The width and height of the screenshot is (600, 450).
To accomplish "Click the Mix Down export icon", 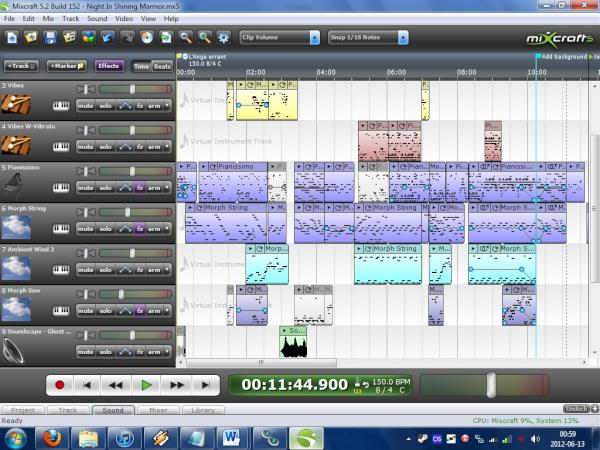I will pyautogui.click(x=166, y=38).
